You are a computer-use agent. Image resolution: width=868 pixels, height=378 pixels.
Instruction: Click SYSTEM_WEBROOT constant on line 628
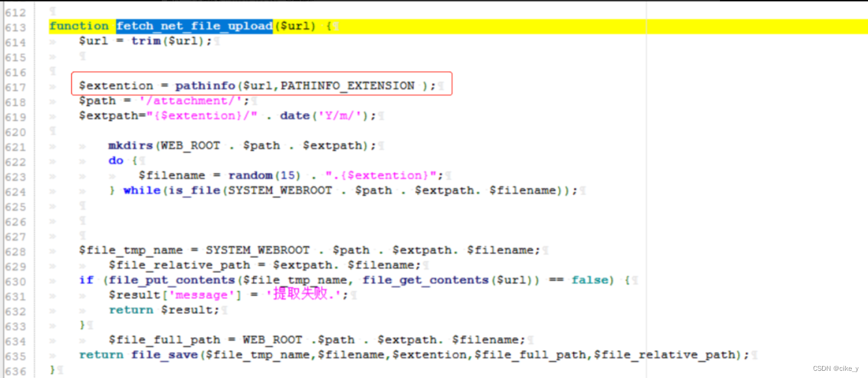[258, 250]
